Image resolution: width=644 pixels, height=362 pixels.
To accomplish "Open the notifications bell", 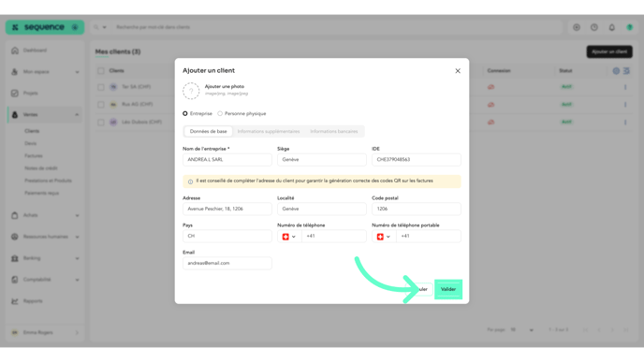I will pos(612,27).
